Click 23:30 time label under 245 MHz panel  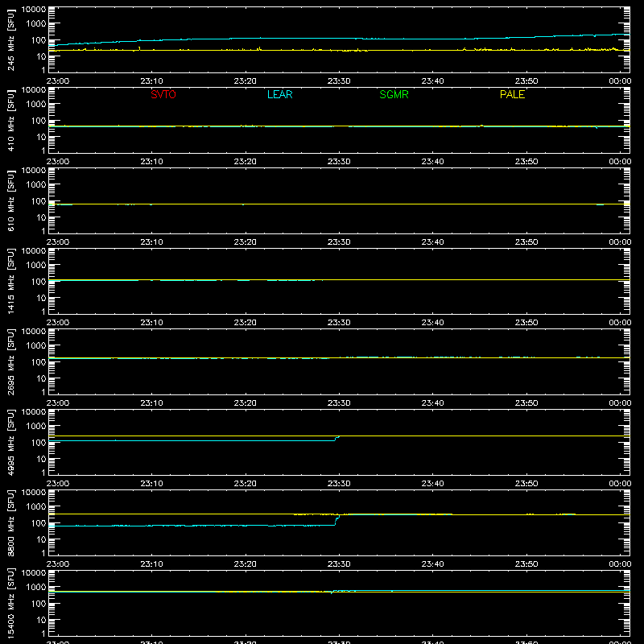339,81
